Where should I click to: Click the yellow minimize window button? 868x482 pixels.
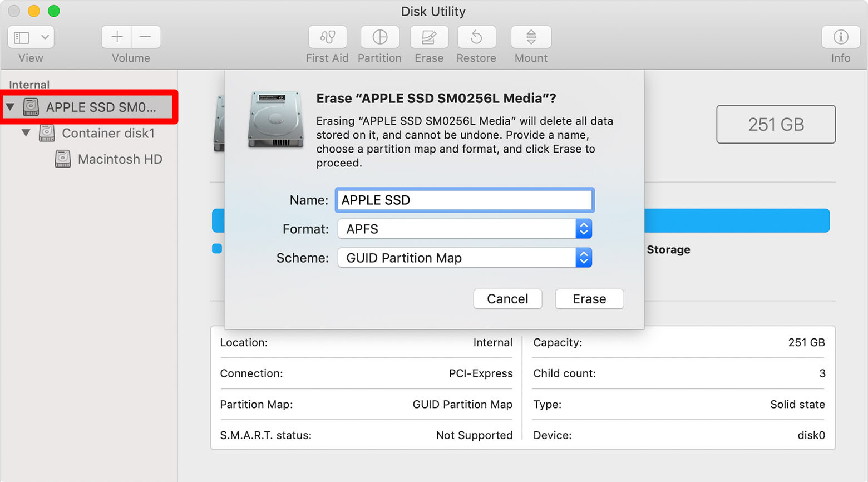pyautogui.click(x=33, y=11)
